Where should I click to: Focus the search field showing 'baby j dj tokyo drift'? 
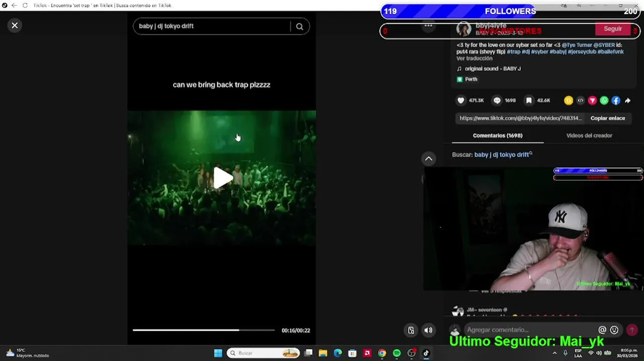tap(211, 26)
